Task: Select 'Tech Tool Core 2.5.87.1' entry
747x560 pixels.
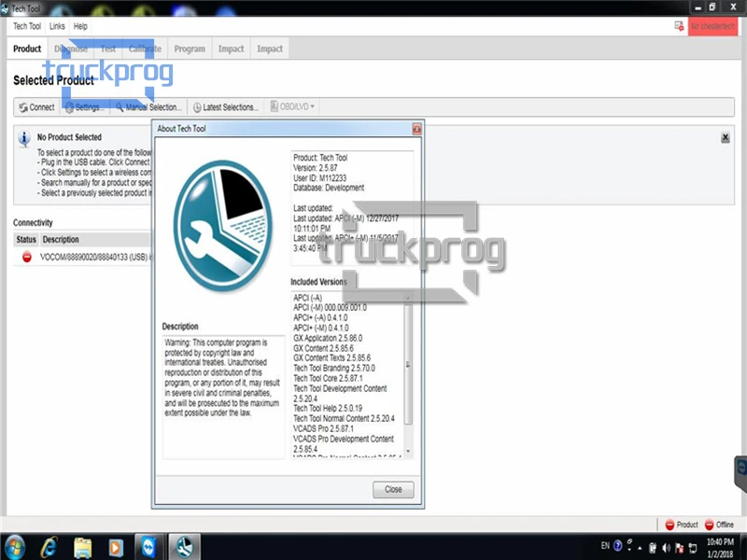Action: click(328, 378)
